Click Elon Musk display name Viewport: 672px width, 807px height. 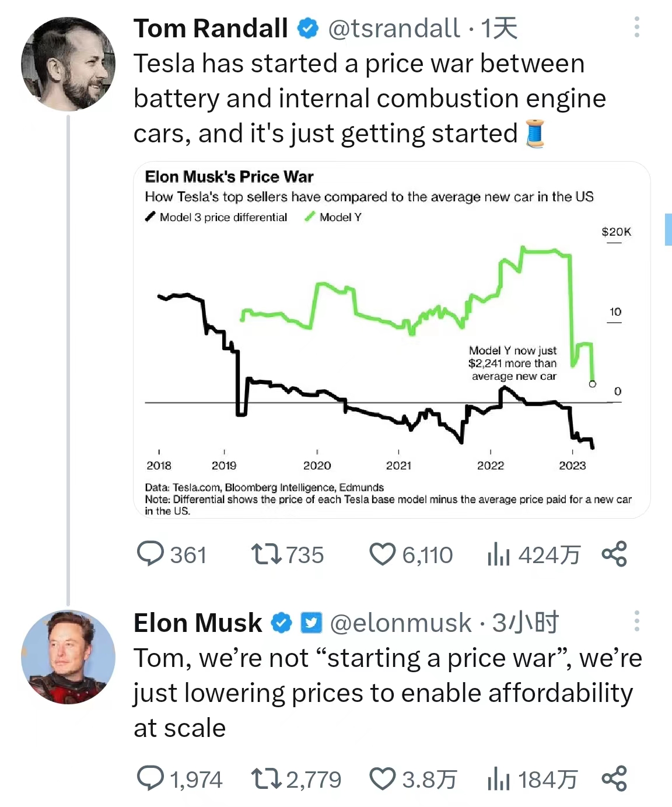pyautogui.click(x=198, y=623)
